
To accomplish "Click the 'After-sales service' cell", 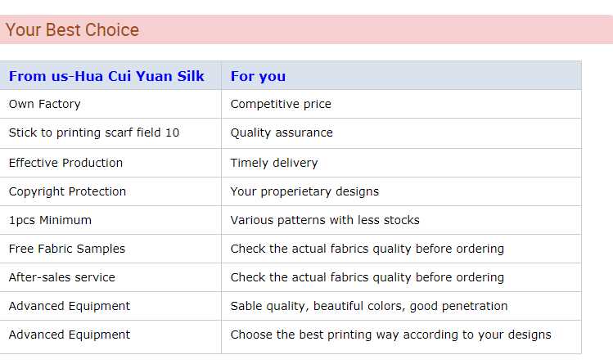I will pos(61,277).
